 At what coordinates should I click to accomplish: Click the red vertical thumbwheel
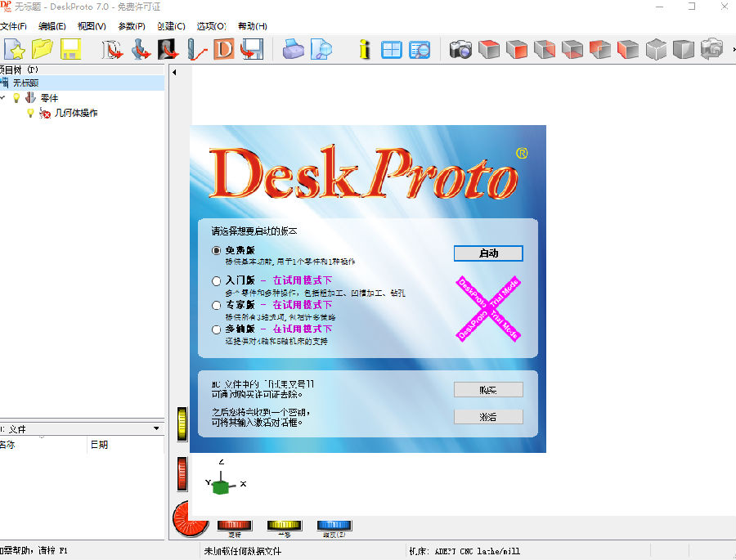[182, 474]
